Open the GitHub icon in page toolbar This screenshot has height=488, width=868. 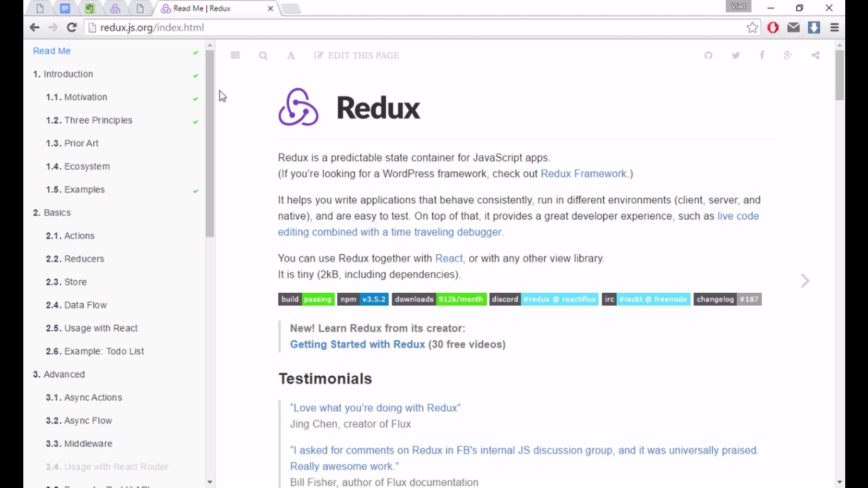click(x=708, y=55)
